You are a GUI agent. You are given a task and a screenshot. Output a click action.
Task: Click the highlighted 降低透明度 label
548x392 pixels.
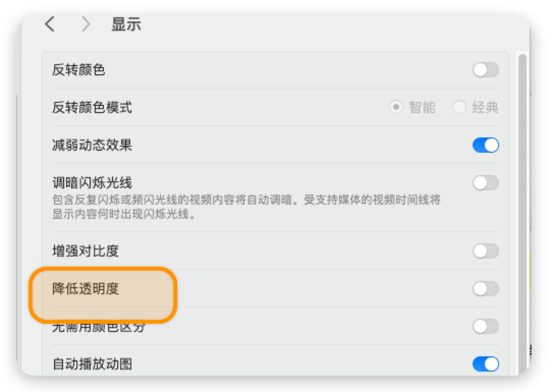86,289
